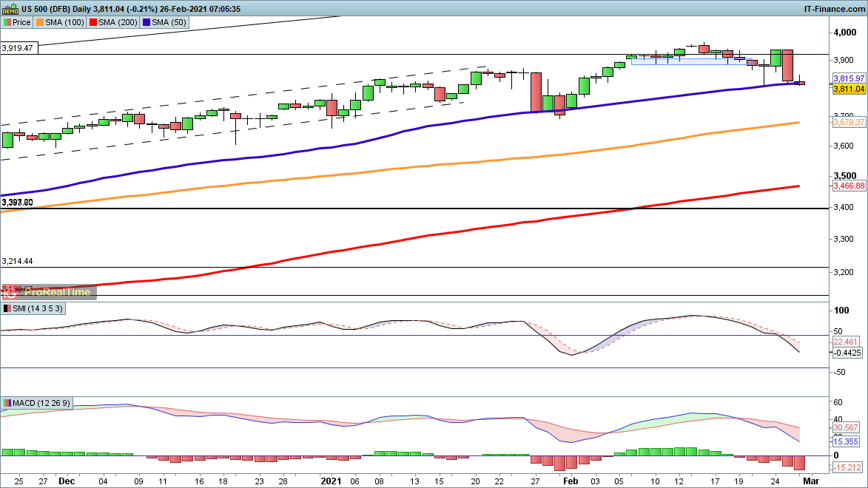Open SMA (200) indicator settings label
This screenshot has width=868, height=488.
point(118,23)
